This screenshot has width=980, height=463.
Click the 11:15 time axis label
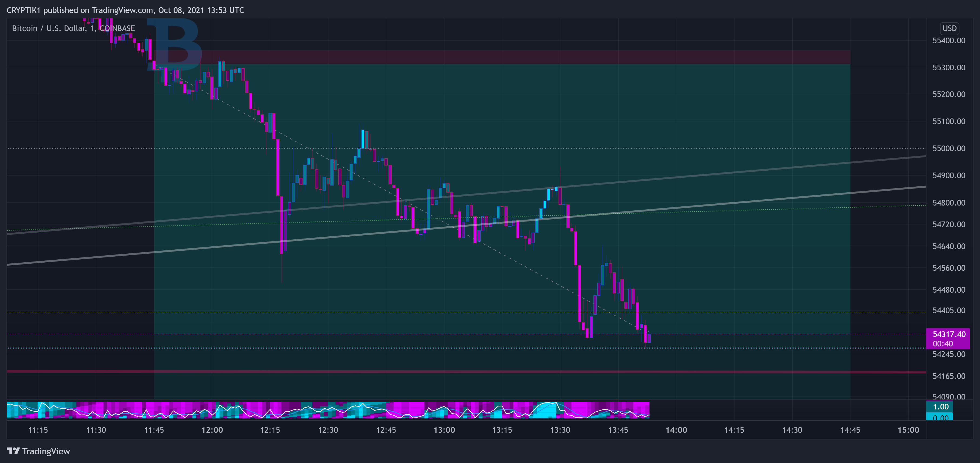(38, 430)
